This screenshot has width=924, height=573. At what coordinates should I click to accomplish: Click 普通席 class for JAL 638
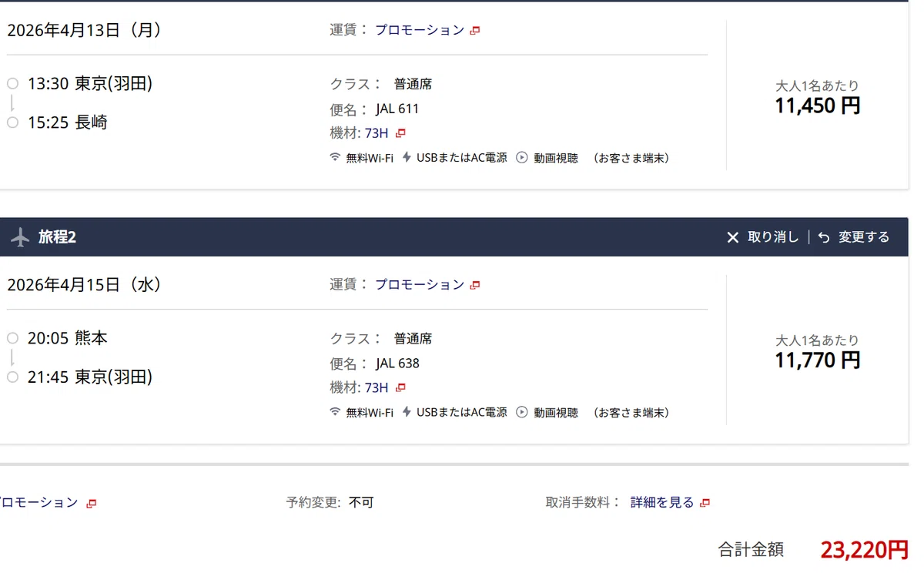pyautogui.click(x=413, y=338)
